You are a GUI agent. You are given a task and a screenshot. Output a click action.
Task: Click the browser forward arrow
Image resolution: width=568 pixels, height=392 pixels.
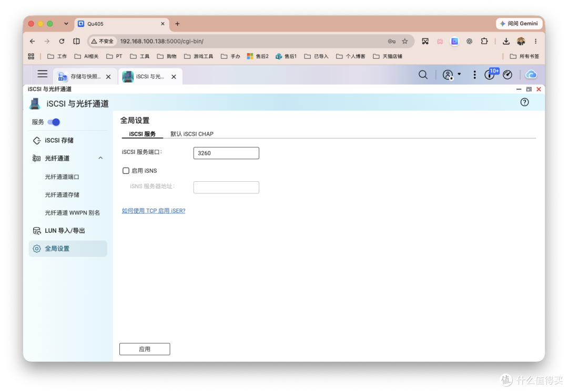click(47, 42)
